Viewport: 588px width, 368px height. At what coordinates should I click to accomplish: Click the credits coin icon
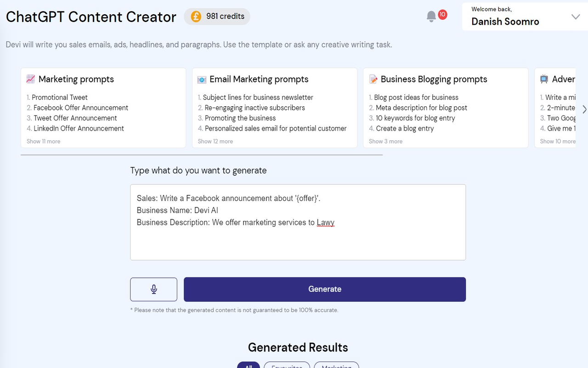[196, 17]
